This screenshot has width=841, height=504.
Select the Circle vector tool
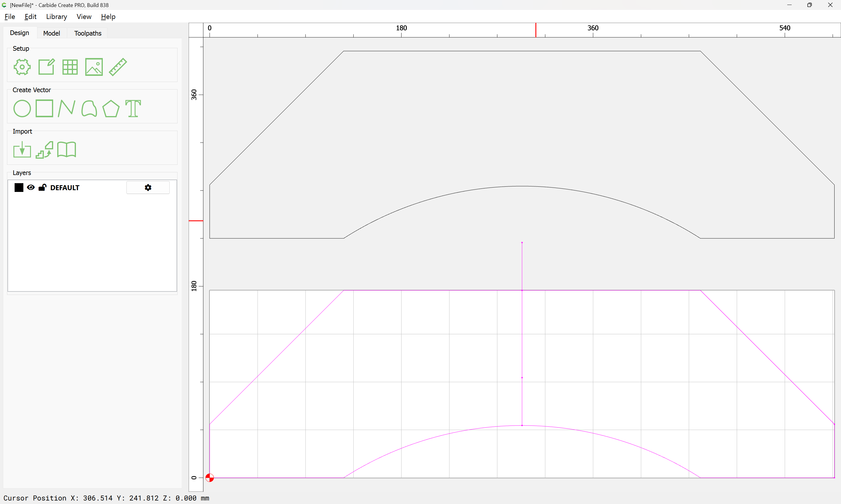coord(22,109)
